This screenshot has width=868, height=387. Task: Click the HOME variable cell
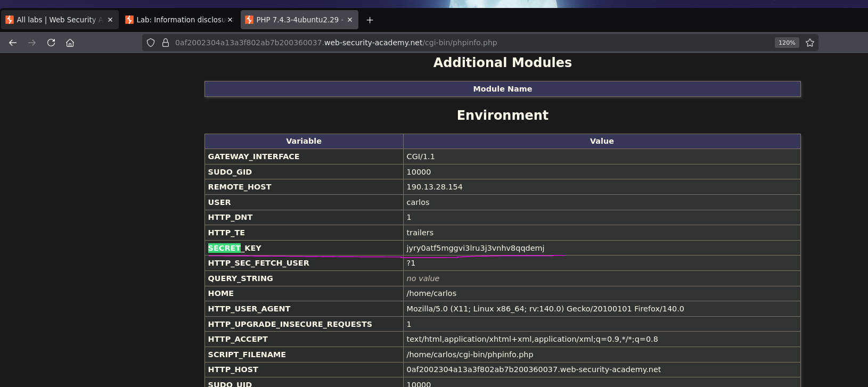pyautogui.click(x=304, y=293)
